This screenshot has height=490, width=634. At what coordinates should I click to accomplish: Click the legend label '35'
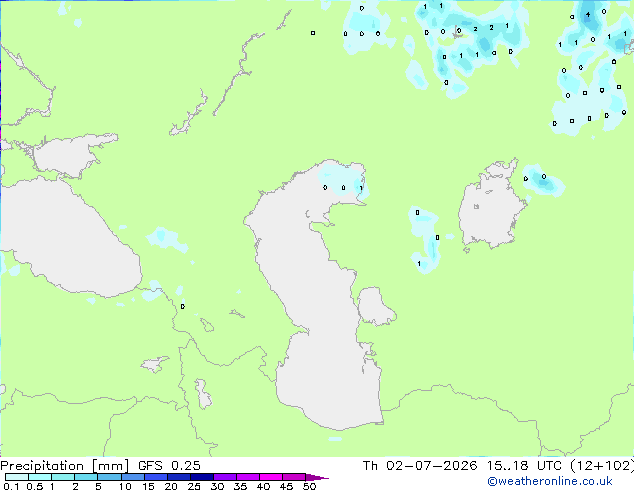pos(240,486)
